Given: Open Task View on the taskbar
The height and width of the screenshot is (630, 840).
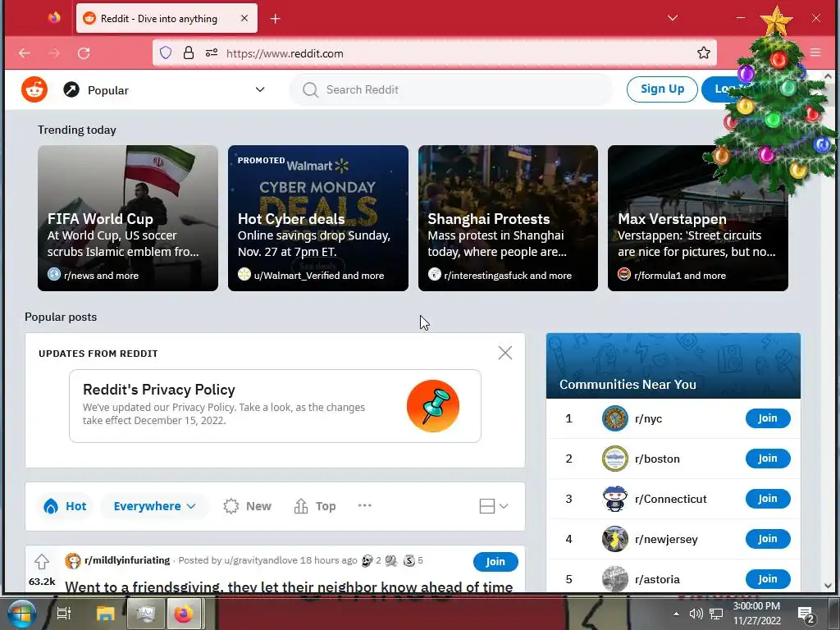Looking at the screenshot, I should pos(64,614).
